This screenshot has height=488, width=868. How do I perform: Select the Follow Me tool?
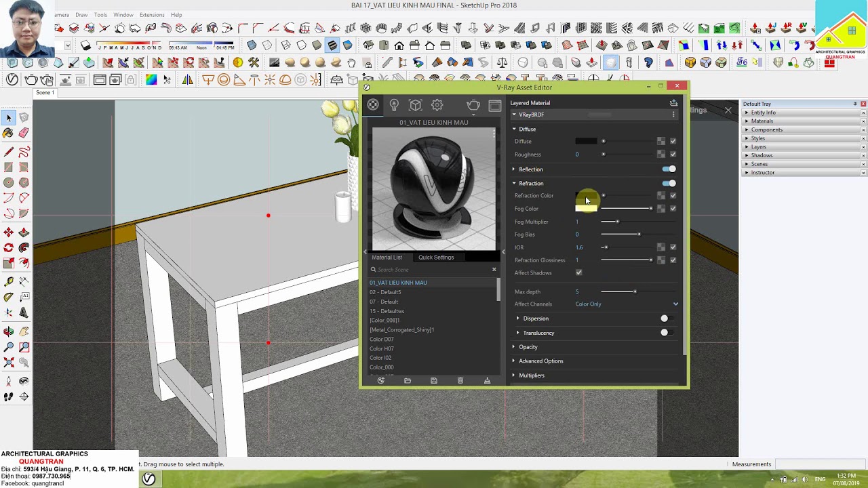coord(24,248)
